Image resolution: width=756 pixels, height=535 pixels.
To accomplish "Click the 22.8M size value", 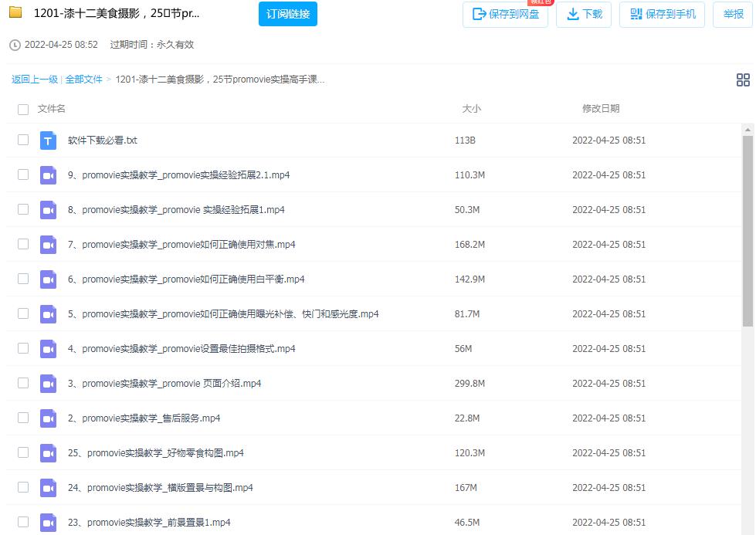I will pyautogui.click(x=467, y=418).
